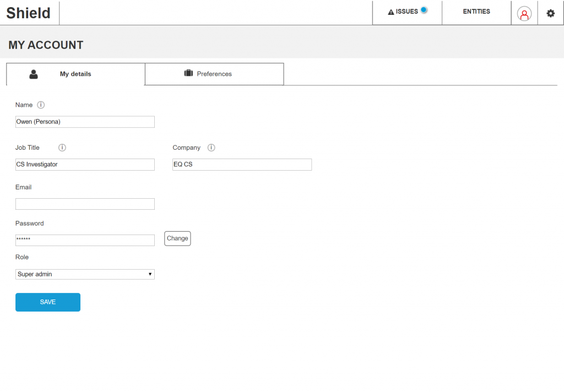Click the briefcase icon in Preferences tab
564x392 pixels.
188,73
